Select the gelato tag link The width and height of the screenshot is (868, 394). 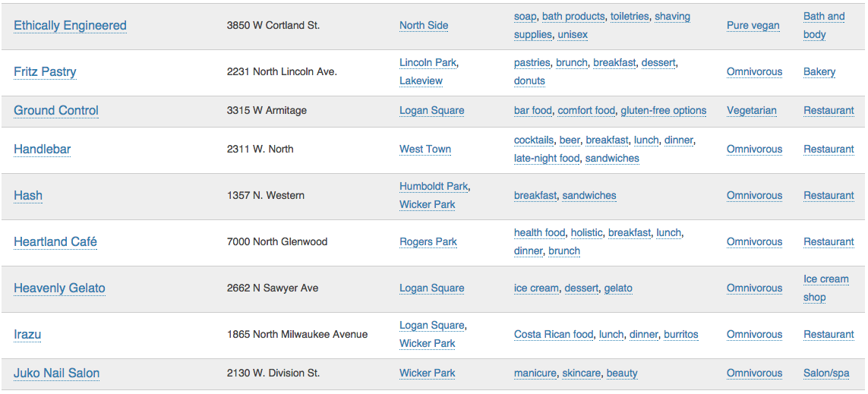(618, 288)
